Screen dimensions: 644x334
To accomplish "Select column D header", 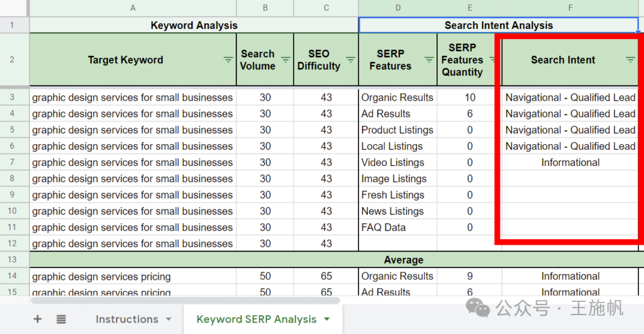I will tap(397, 8).
